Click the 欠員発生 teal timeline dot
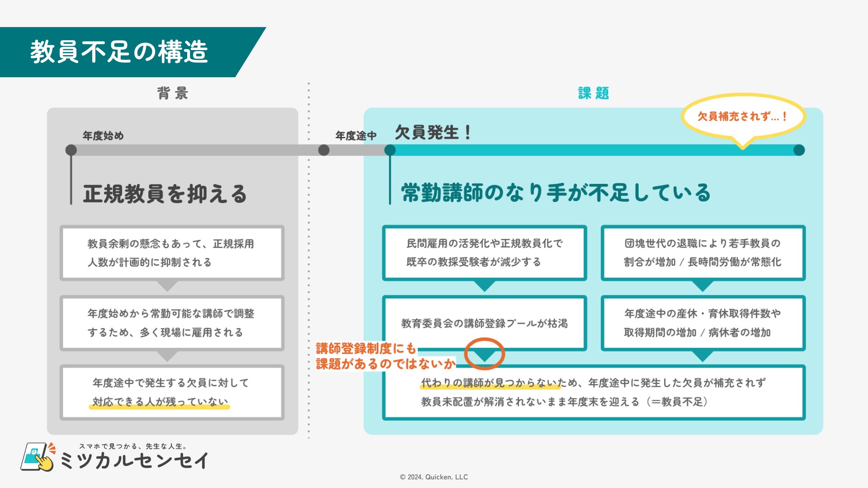This screenshot has width=868, height=488. click(x=390, y=150)
